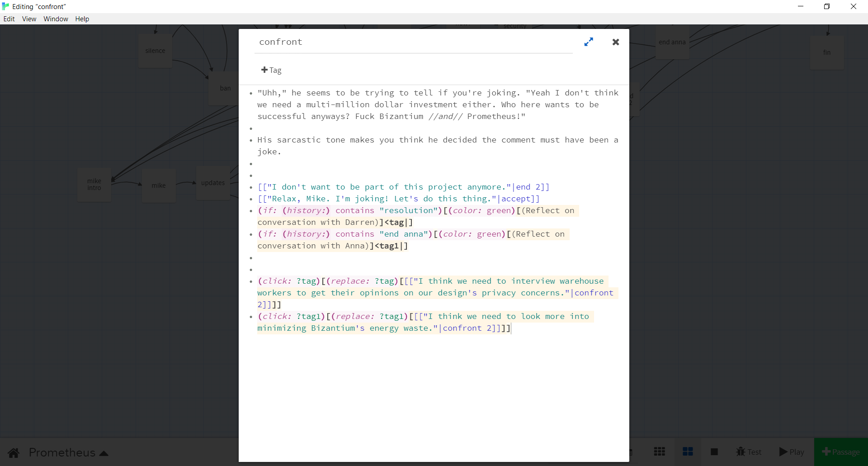868x466 pixels.
Task: Close the confront passage editor
Action: pyautogui.click(x=615, y=42)
